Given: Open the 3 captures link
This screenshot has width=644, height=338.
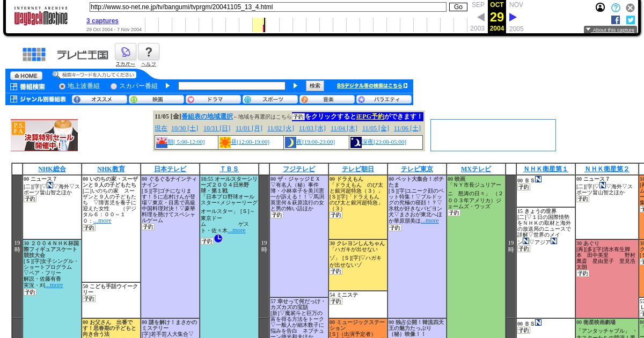Looking at the screenshot, I should pyautogui.click(x=103, y=21).
